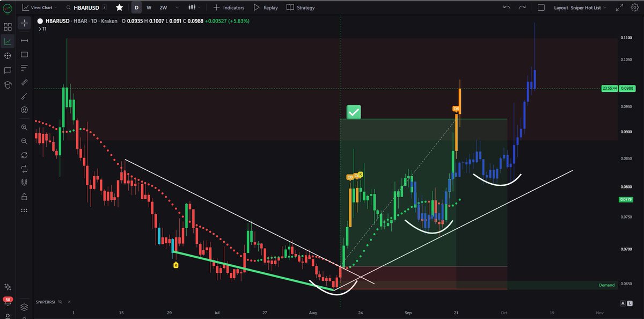
Task: Open the emoji sticker tool
Action: point(24,110)
